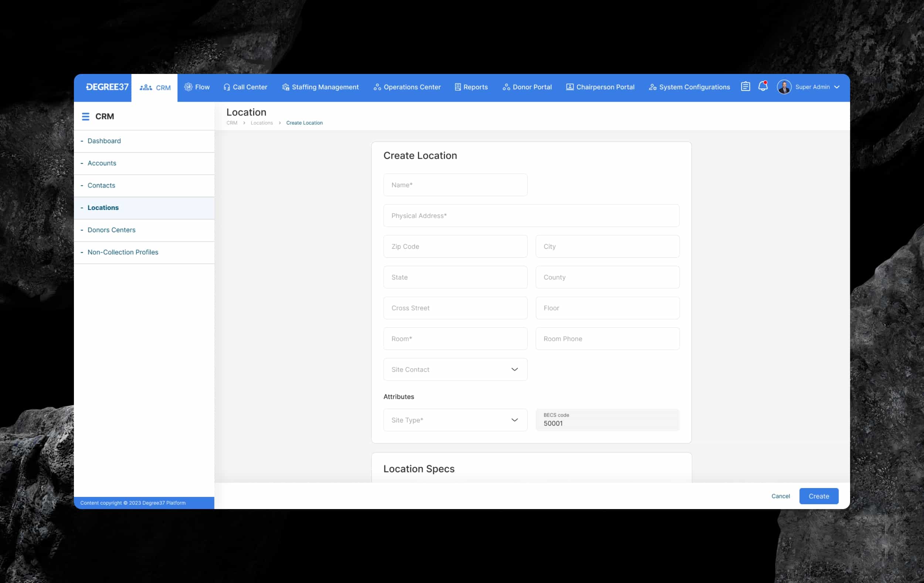Click into the Zip Code field
This screenshot has height=583, width=924.
(x=455, y=247)
